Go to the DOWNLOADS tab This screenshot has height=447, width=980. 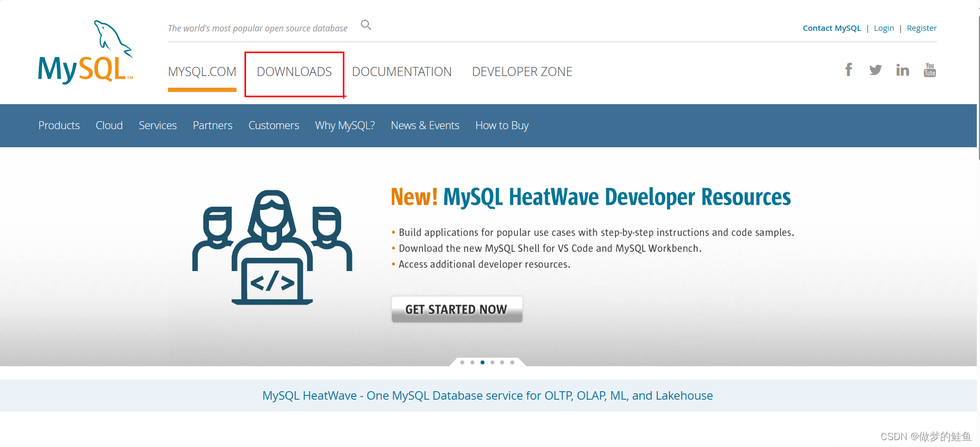coord(294,72)
